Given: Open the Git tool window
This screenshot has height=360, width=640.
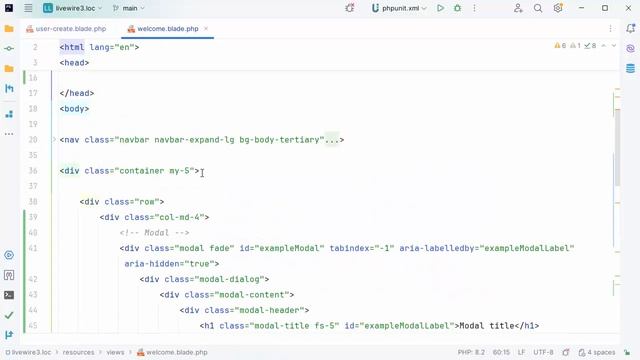Looking at the screenshot, I should [9, 335].
